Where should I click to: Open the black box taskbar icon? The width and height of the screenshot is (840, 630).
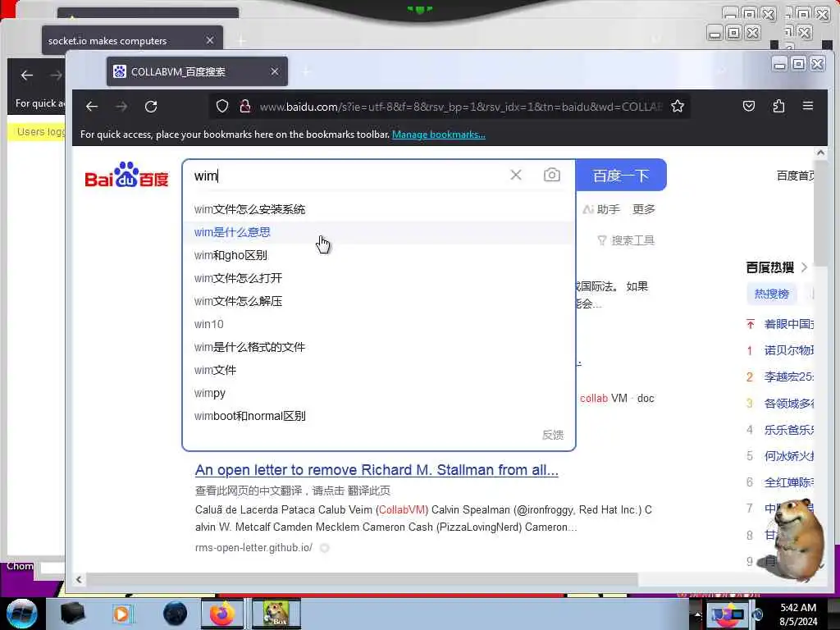pos(72,614)
